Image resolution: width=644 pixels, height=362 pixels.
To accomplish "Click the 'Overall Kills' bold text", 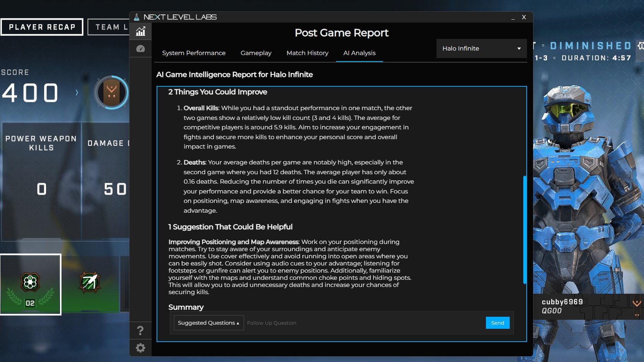I will point(201,108).
